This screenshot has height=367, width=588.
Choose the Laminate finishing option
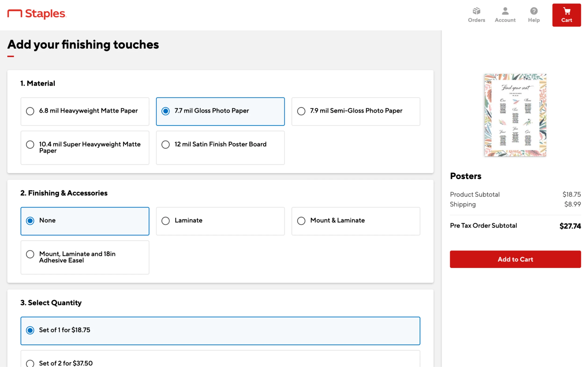[x=166, y=221]
